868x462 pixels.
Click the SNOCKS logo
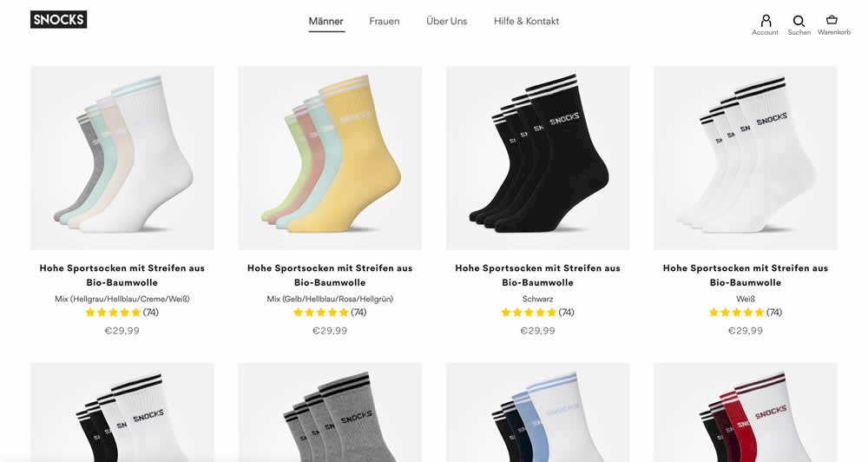tap(59, 19)
